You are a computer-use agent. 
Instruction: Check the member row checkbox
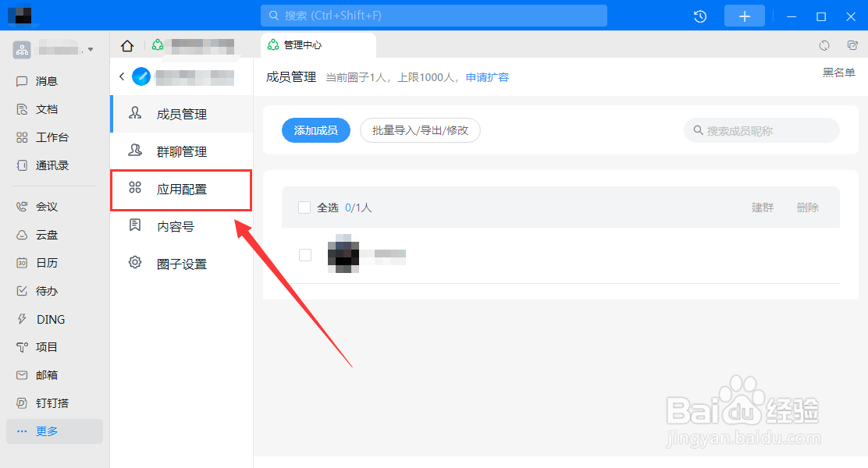click(304, 254)
